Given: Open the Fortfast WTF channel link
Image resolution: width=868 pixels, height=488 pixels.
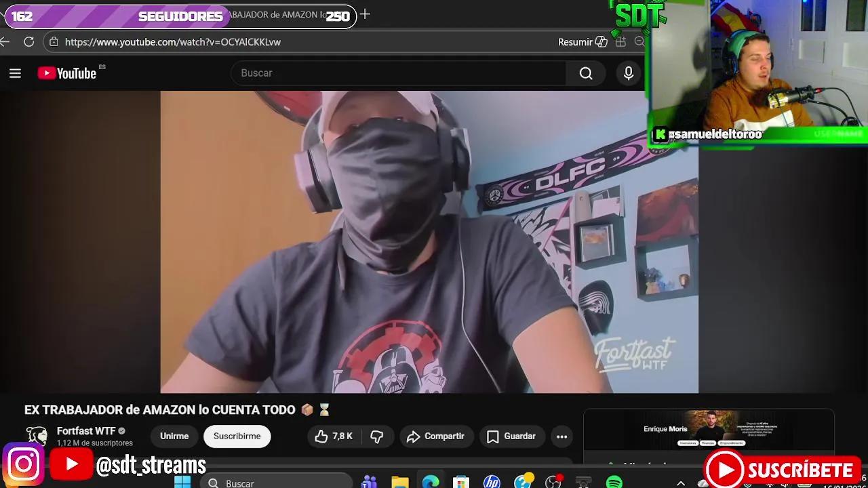Looking at the screenshot, I should (88, 430).
